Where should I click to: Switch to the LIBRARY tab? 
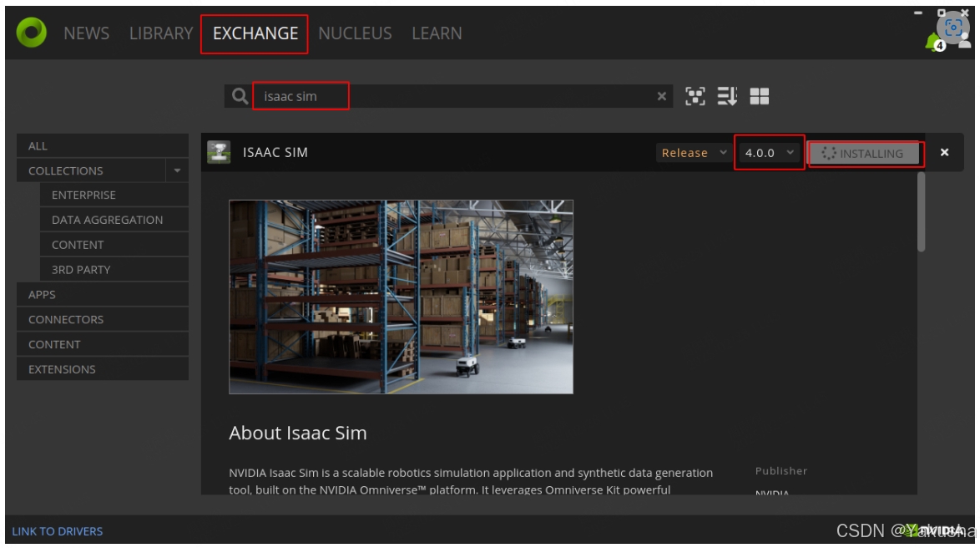point(160,33)
